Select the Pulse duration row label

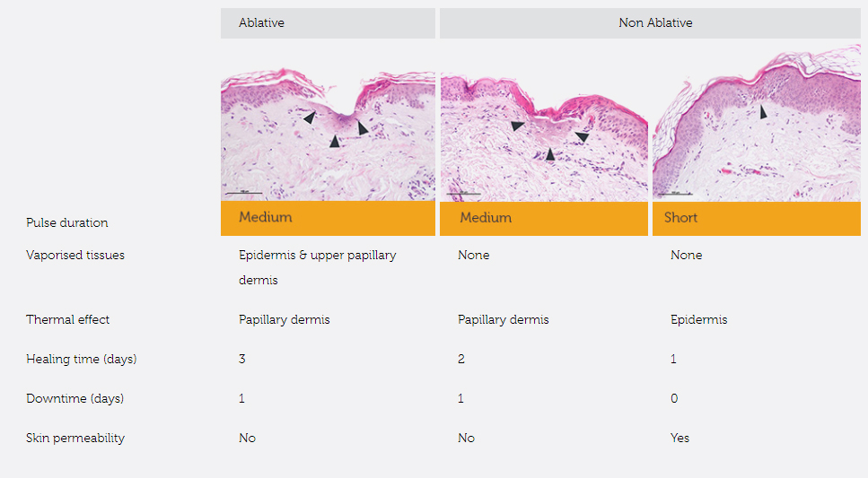pyautogui.click(x=67, y=222)
